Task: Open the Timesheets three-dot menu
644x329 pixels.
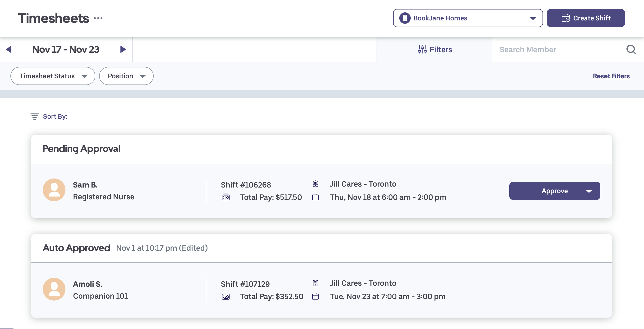Action: tap(98, 18)
